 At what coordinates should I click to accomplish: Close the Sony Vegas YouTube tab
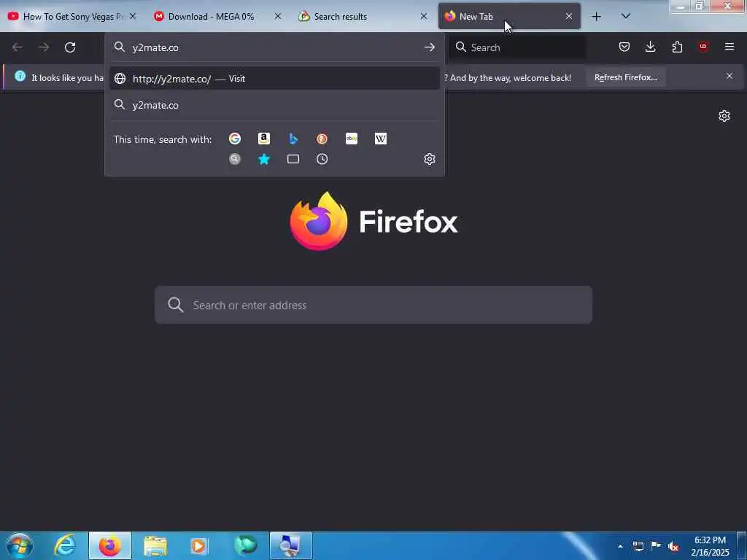(x=133, y=16)
